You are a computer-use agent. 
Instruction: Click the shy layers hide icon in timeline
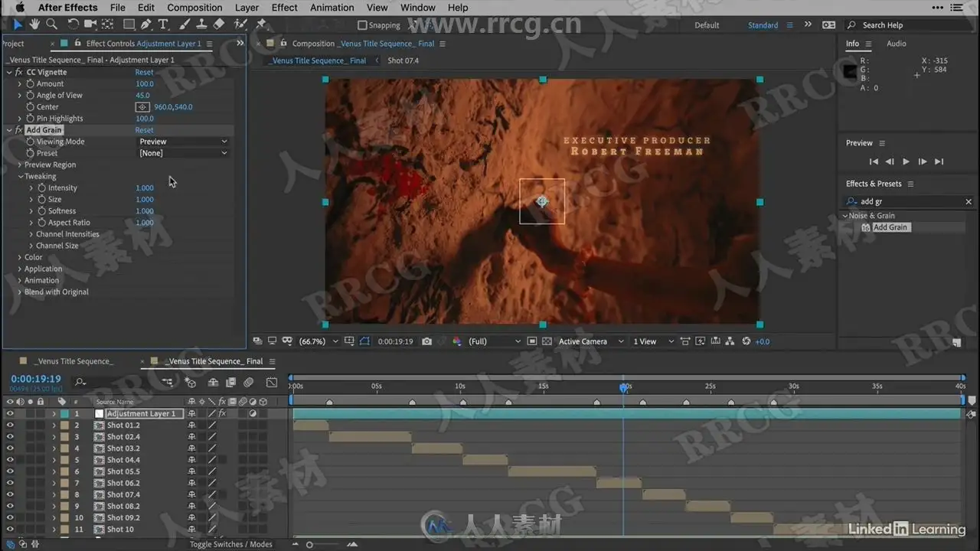coord(213,382)
